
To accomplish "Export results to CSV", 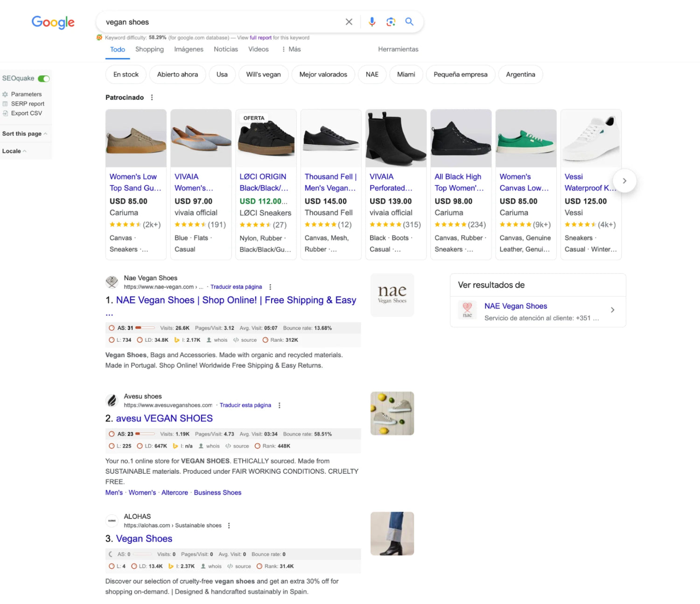I will (x=26, y=113).
